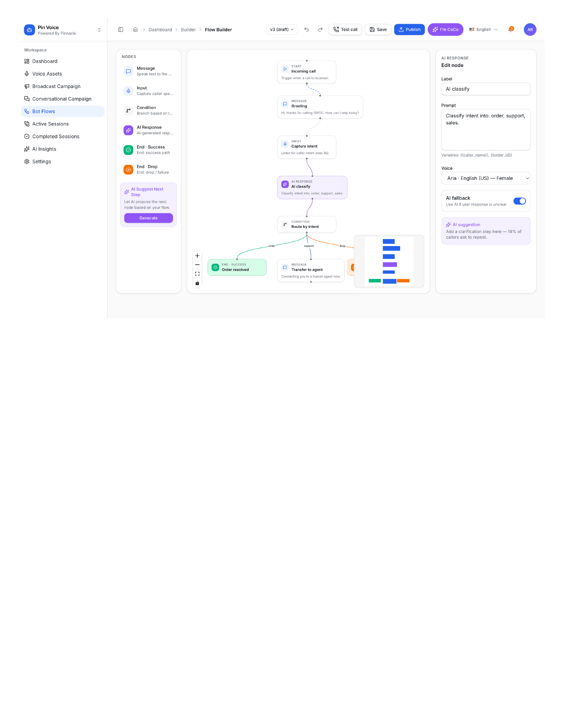The height and width of the screenshot is (728, 563).
Task: Toggle the canvas lock icon
Action: coord(197,283)
